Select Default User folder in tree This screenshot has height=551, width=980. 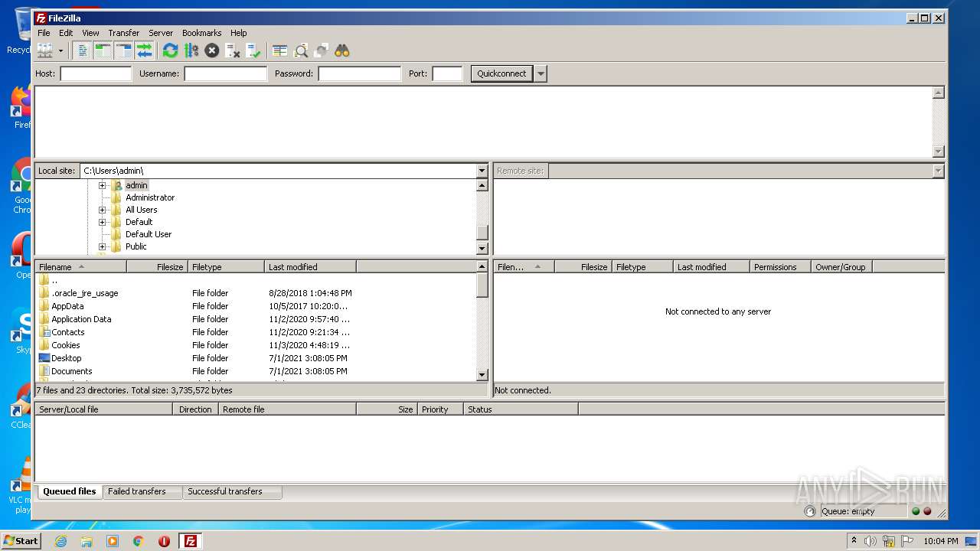coord(149,234)
